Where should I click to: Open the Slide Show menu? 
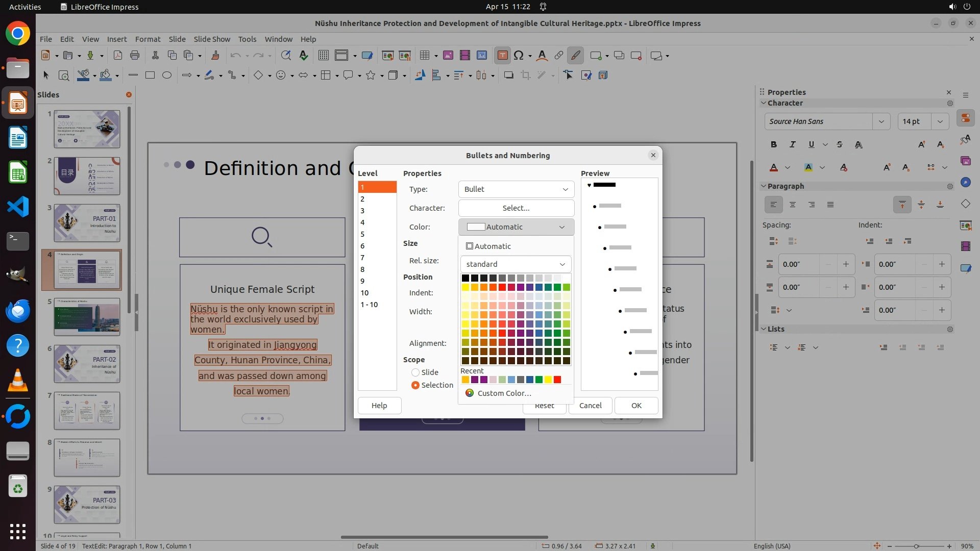click(x=212, y=39)
